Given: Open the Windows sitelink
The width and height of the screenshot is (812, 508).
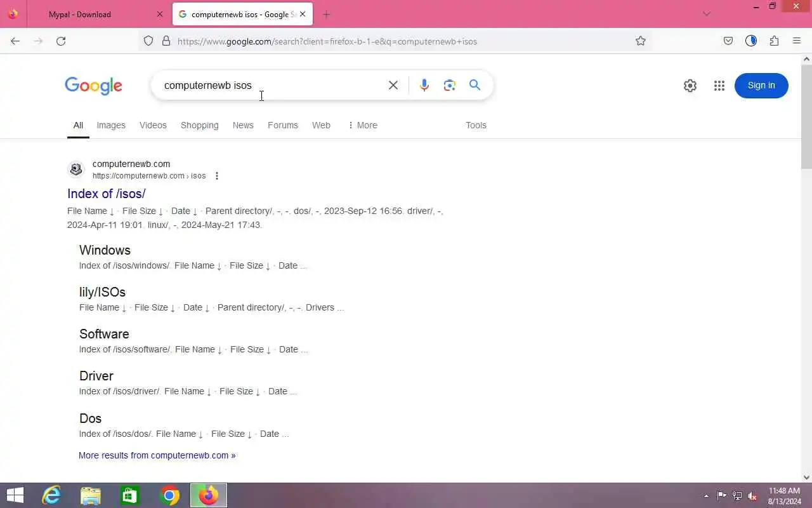Looking at the screenshot, I should 105,250.
